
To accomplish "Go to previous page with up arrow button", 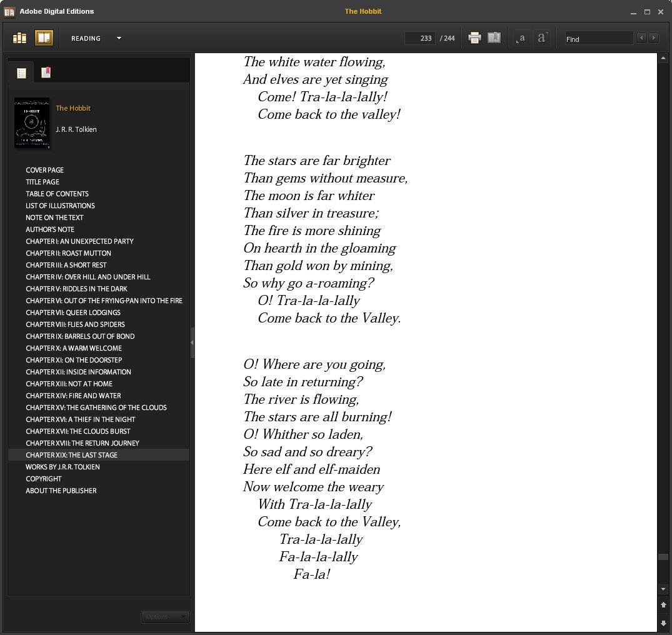I will 663,605.
